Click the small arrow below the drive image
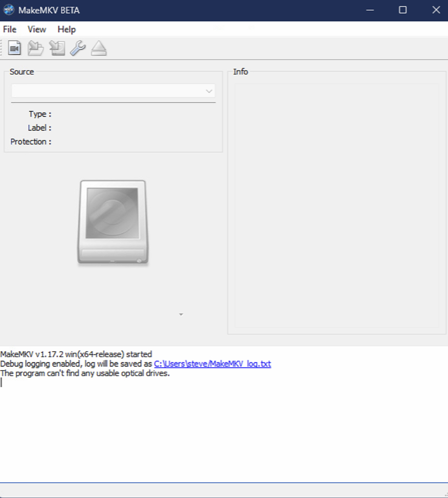Image resolution: width=448 pixels, height=498 pixels. click(x=181, y=314)
